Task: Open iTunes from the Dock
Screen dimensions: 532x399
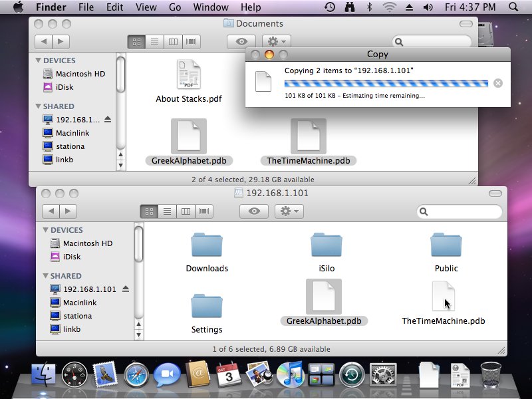Action: click(290, 376)
